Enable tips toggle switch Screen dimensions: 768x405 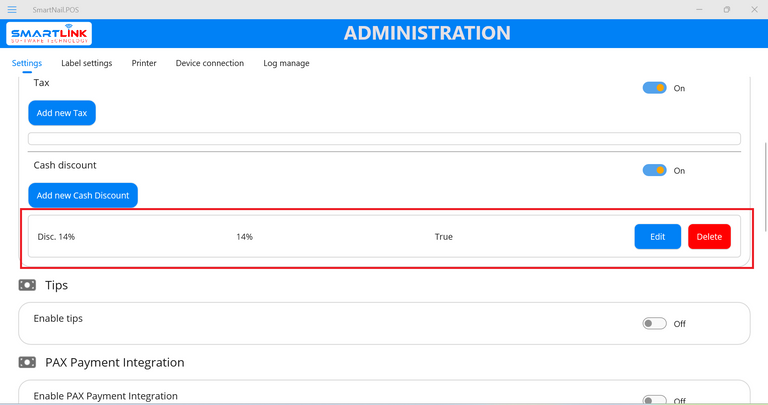click(x=654, y=323)
